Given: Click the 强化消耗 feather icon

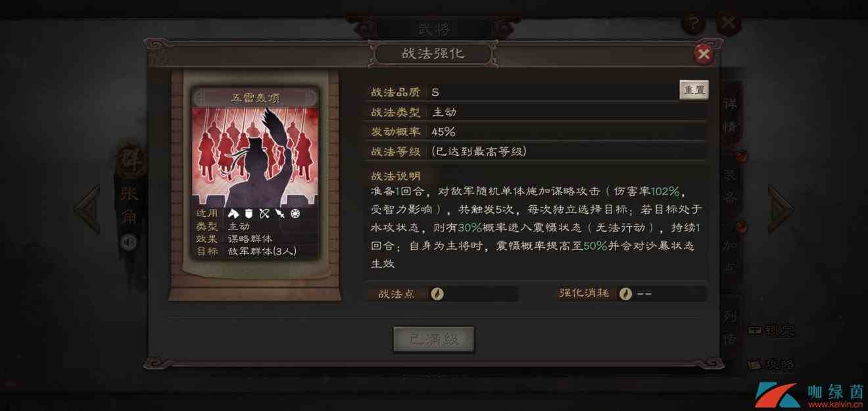Looking at the screenshot, I should (625, 294).
